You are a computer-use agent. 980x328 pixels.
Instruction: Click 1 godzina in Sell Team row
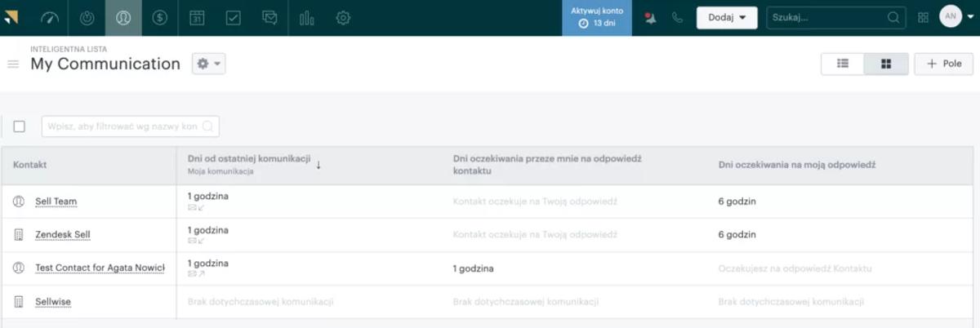(208, 197)
